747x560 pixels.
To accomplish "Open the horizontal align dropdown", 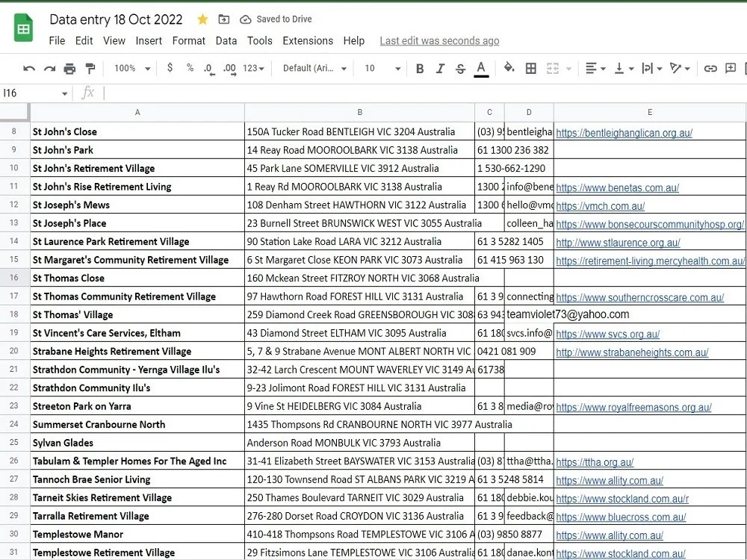I will coord(595,69).
